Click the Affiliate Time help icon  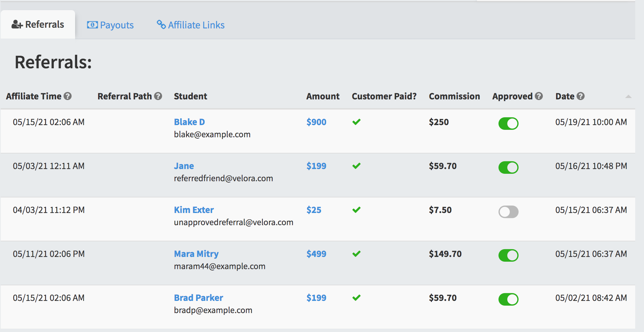[x=68, y=96]
